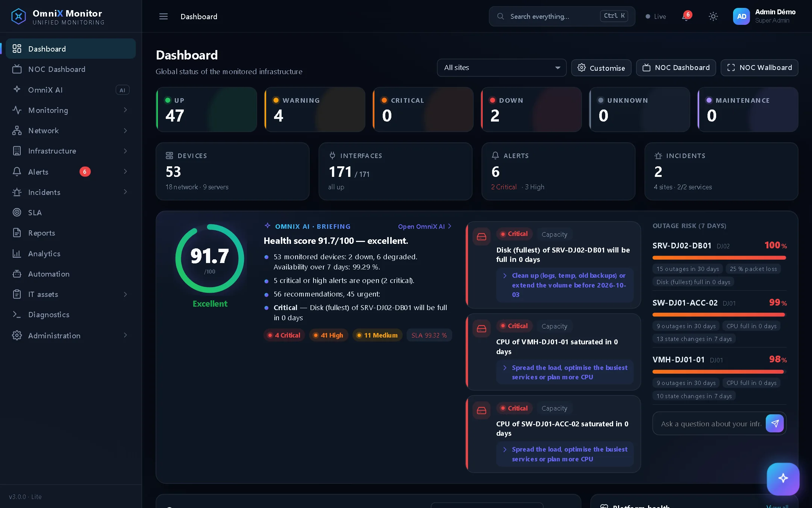Expand the Monitoring sidebar section
This screenshot has width=812, height=508.
click(x=70, y=110)
